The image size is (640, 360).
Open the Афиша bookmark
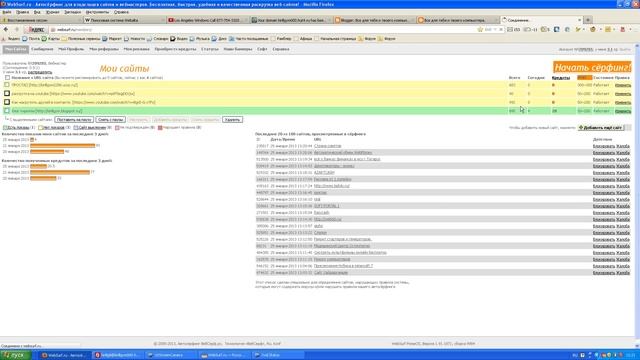(303, 39)
